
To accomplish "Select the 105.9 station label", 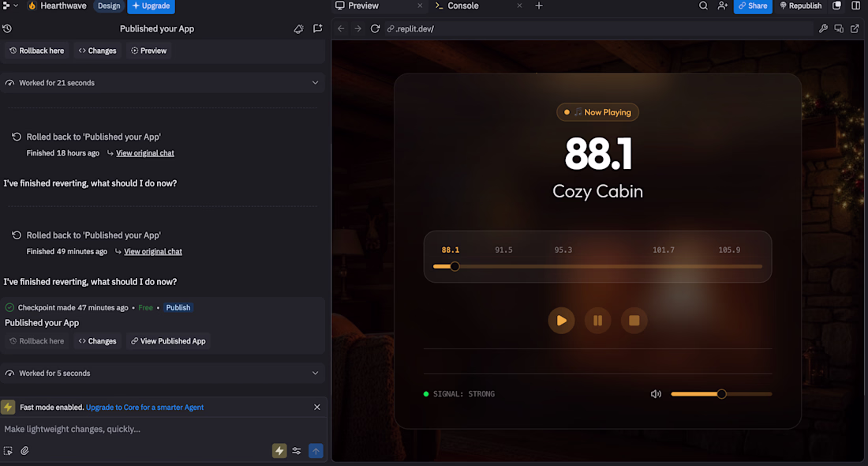I will [730, 250].
